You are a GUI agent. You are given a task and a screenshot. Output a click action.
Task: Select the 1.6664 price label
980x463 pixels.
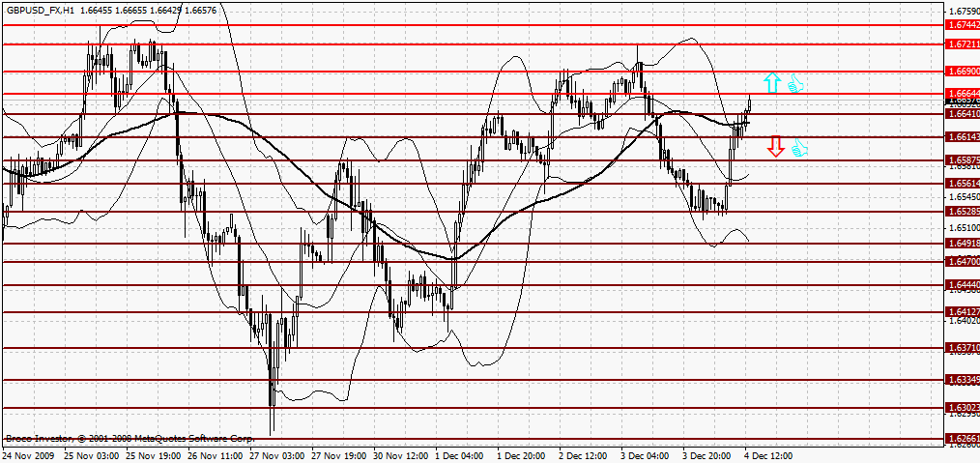coord(962,94)
